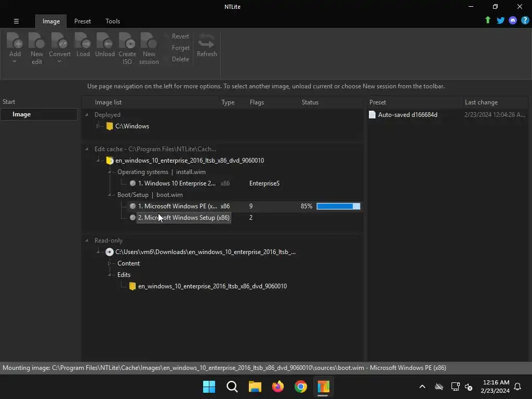The width and height of the screenshot is (532, 399).
Task: Collapse Boot/Setup | boot.wim node
Action: (110, 195)
